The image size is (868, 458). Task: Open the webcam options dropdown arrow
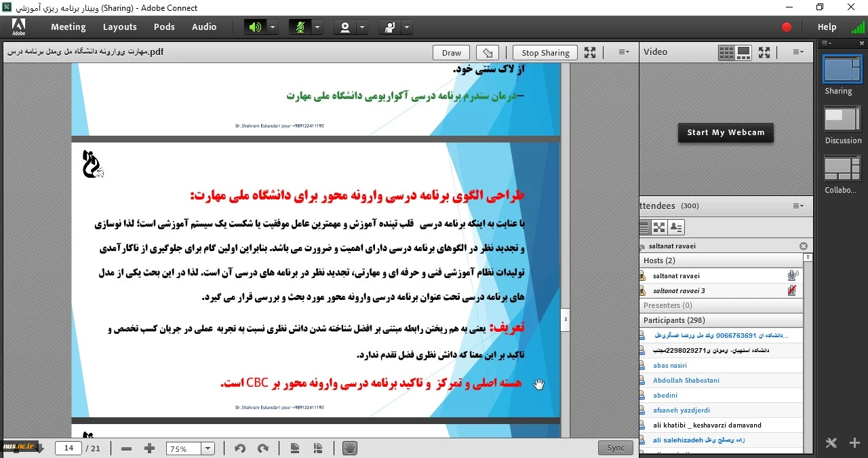point(362,27)
